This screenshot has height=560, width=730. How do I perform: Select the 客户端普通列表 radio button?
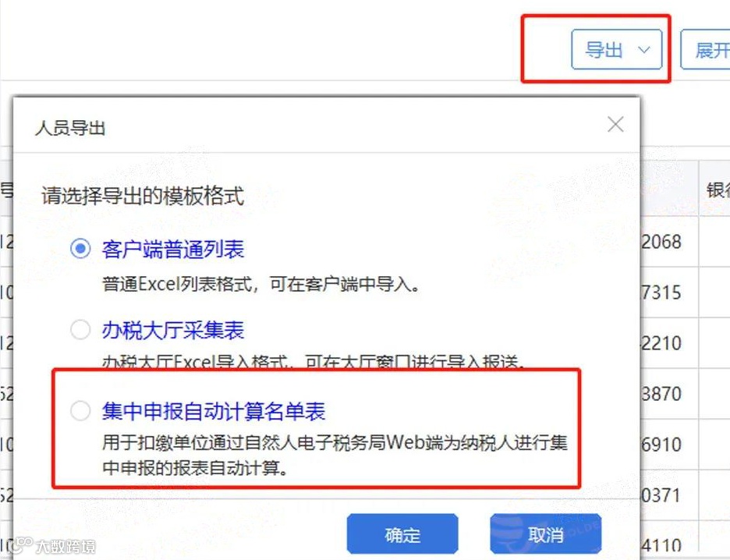tap(80, 249)
